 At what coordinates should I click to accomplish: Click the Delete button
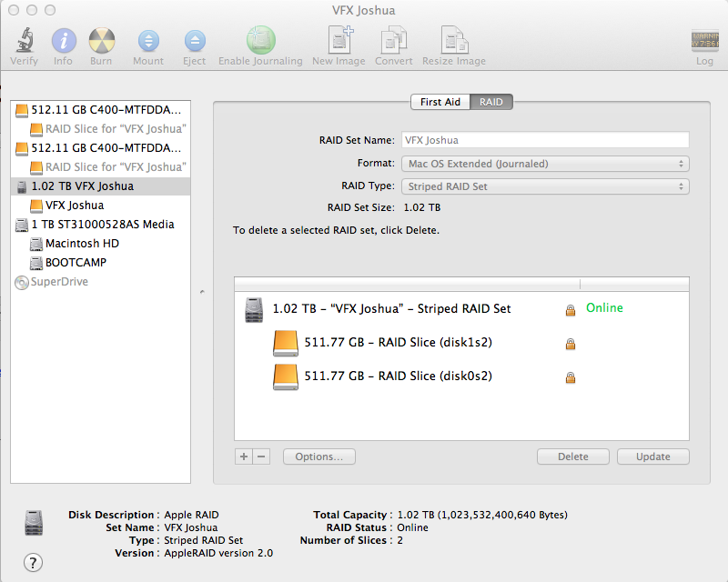573,457
